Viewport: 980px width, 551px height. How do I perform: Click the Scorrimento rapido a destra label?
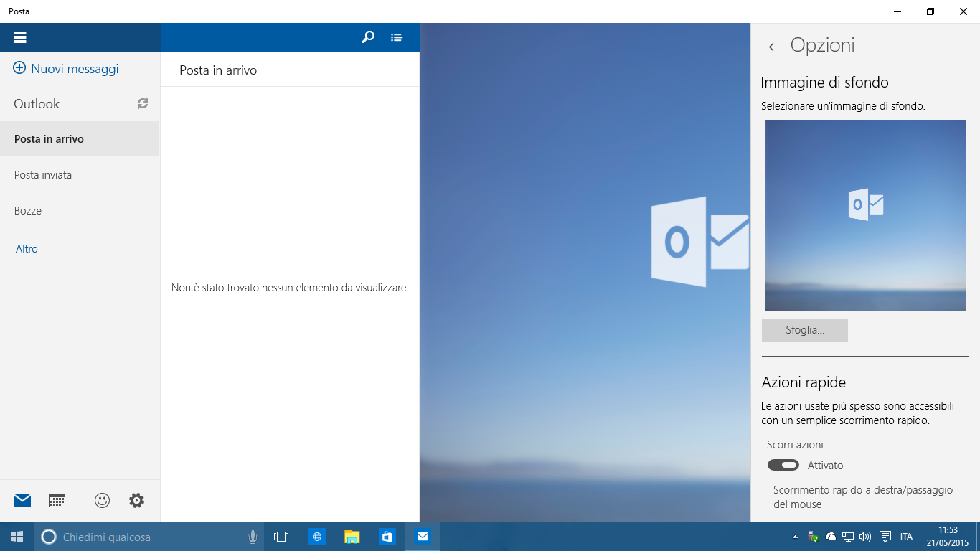pyautogui.click(x=863, y=496)
